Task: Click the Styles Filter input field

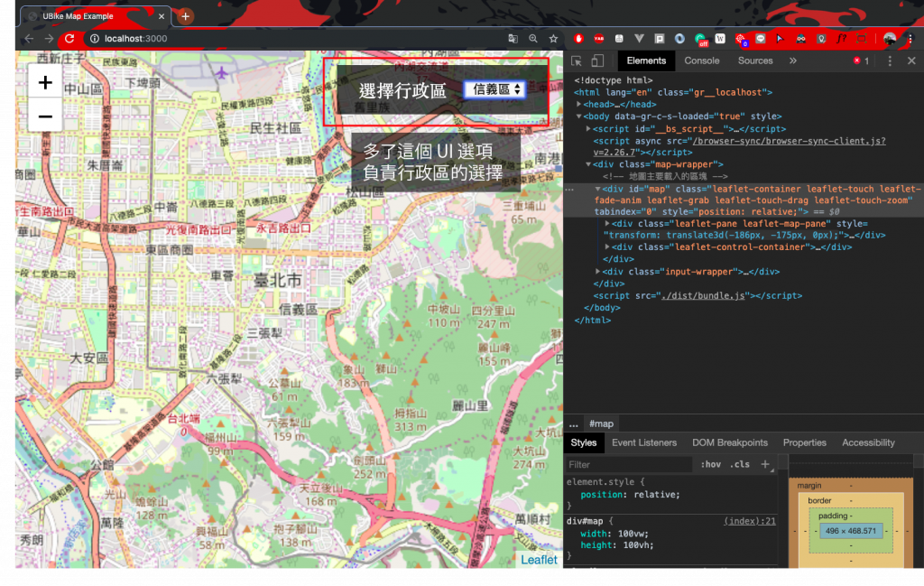Action: tap(628, 464)
